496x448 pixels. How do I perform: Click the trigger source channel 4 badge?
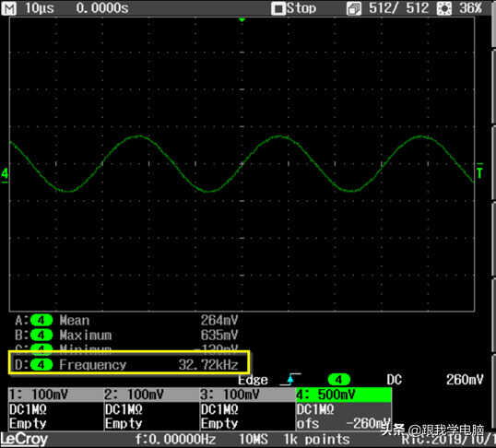(338, 380)
